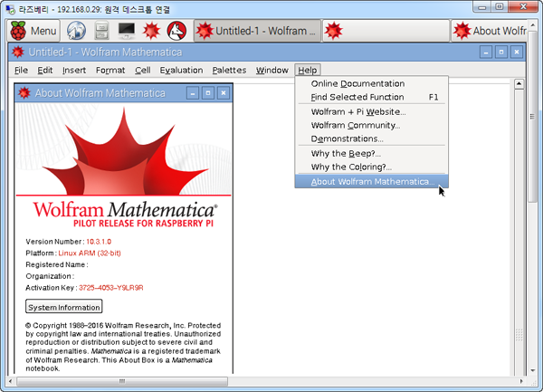Click the Untitled-1 window title spikey icon

click(18, 53)
